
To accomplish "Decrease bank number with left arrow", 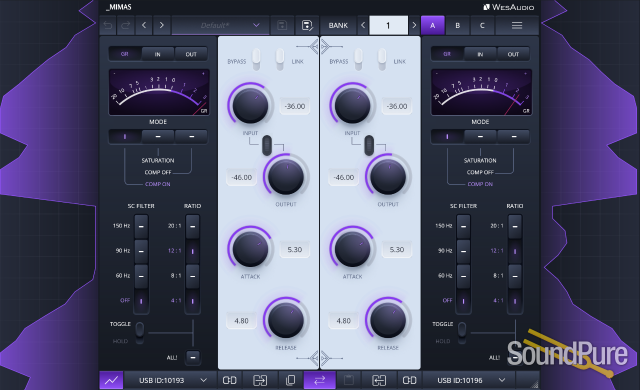I will [x=363, y=25].
